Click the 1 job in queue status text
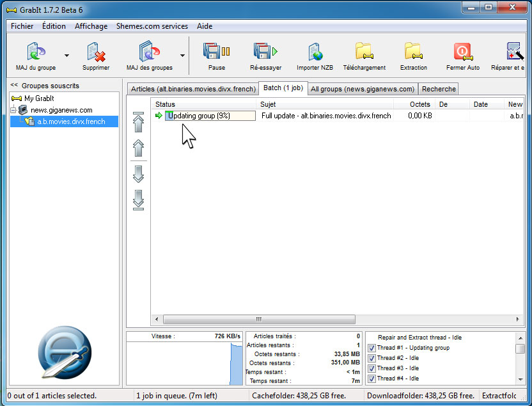 coord(176,396)
